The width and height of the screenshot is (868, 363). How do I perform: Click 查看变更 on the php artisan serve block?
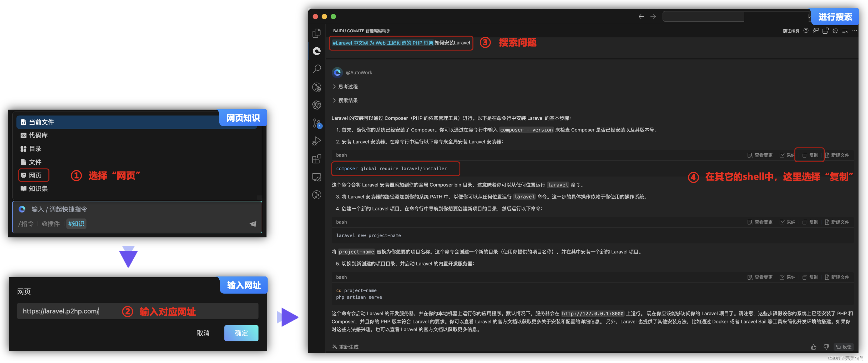tap(760, 278)
